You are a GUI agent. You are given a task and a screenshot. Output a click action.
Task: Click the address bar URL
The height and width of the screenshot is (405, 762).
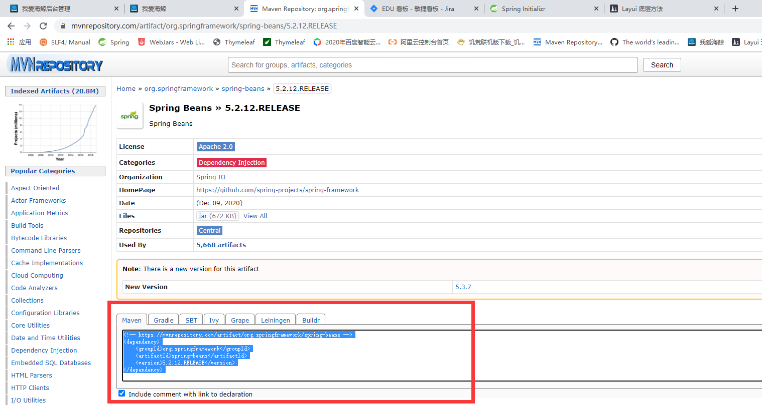pyautogui.click(x=204, y=26)
